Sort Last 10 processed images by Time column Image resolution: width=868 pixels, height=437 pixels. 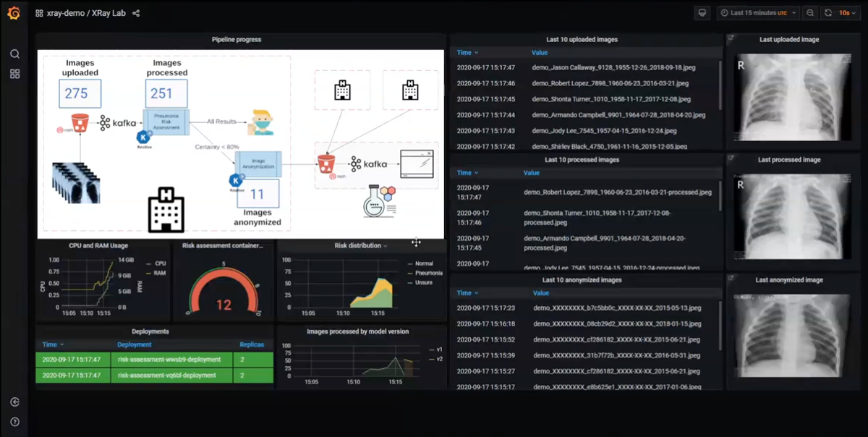tap(467, 173)
